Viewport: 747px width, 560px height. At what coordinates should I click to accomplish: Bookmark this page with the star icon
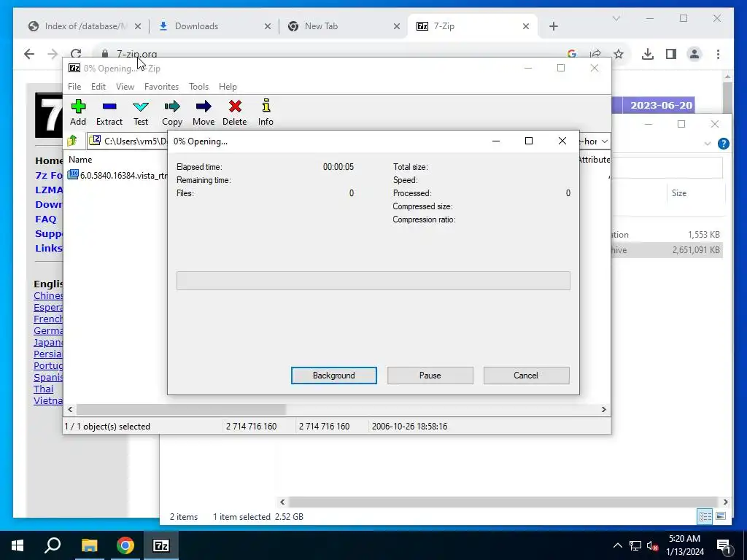click(x=619, y=54)
